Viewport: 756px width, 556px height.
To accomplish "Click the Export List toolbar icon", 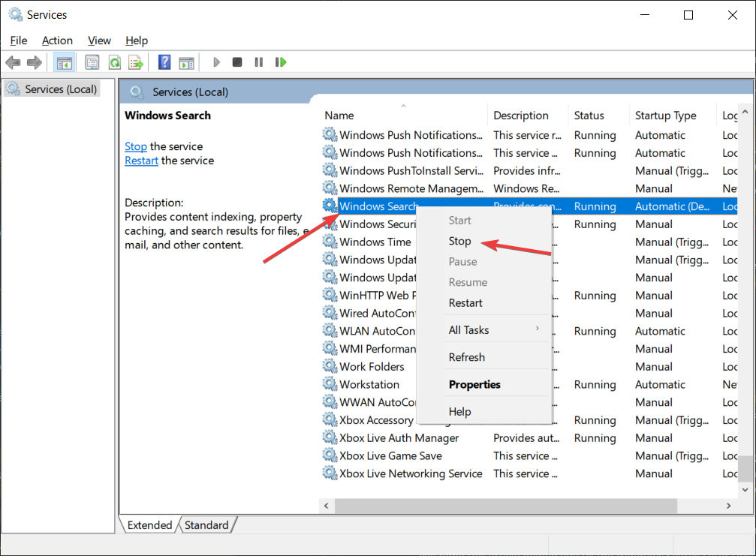I will [x=136, y=62].
